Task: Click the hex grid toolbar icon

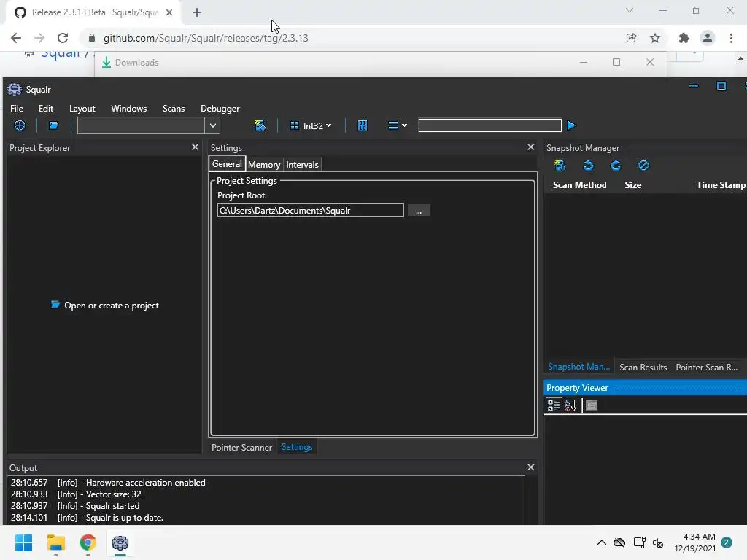Action: (363, 125)
